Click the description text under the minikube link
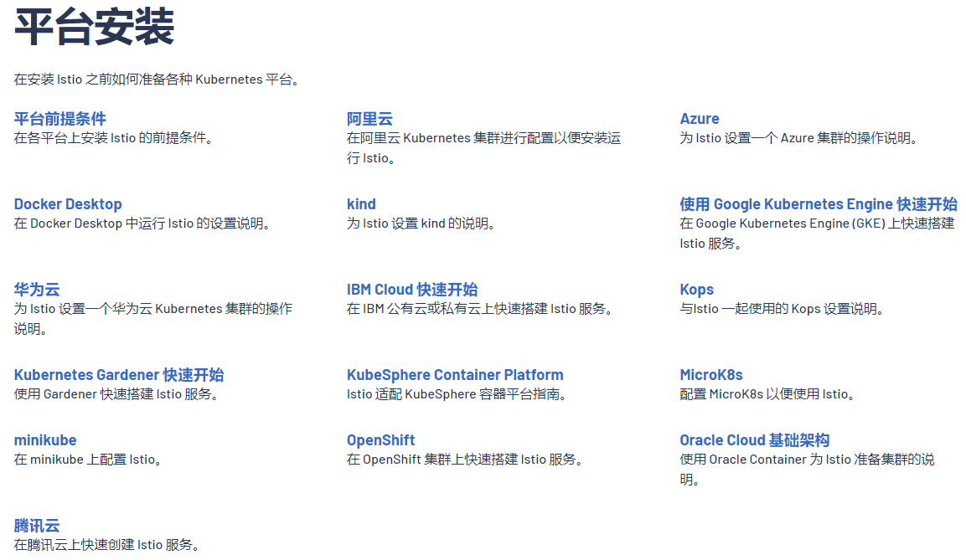This screenshot has width=966, height=560. 88,460
